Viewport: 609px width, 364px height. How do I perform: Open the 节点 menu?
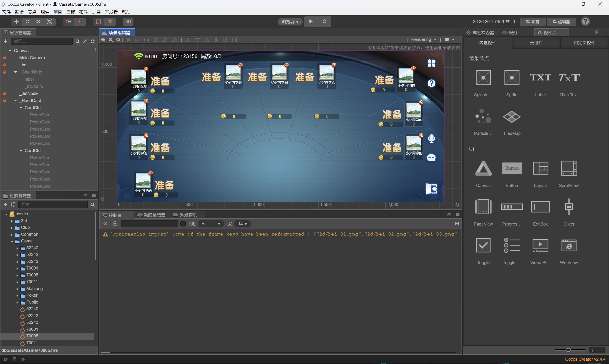coord(32,12)
